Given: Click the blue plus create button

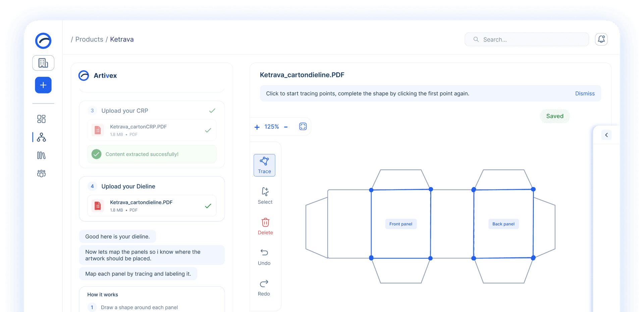Looking at the screenshot, I should point(43,85).
